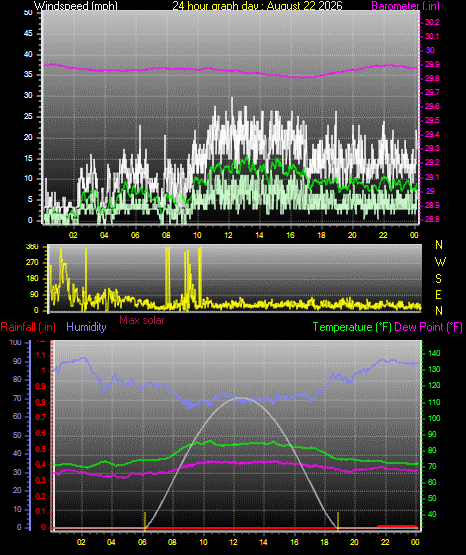The image size is (466, 555).
Task: Select the windspeed axis value "35"
Action: (28, 75)
